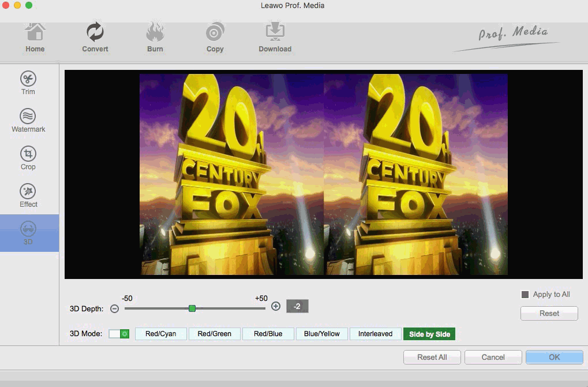Open the Home module icon
Viewport: 588px width, 387px height.
(35, 33)
